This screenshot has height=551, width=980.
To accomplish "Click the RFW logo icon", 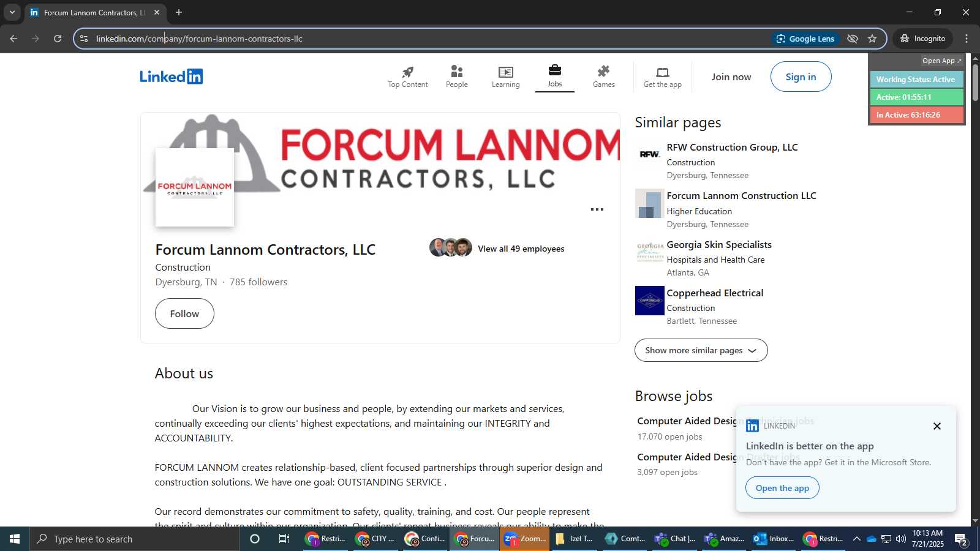I will click(x=649, y=154).
